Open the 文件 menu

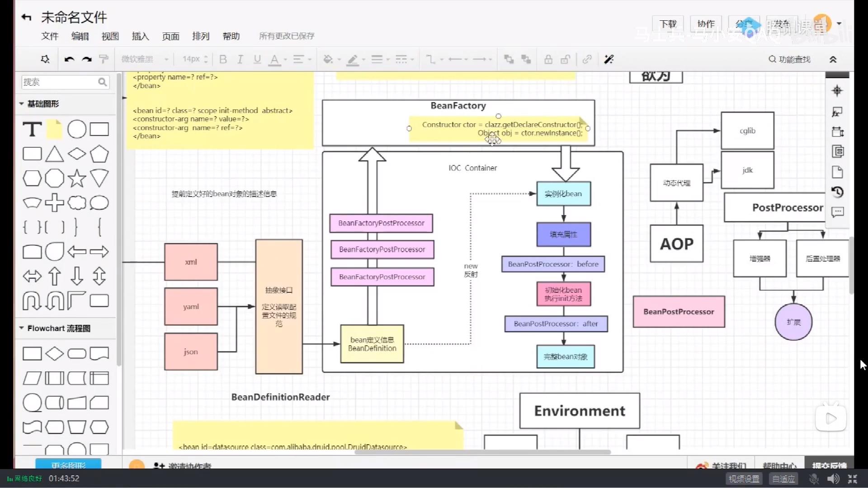[50, 36]
